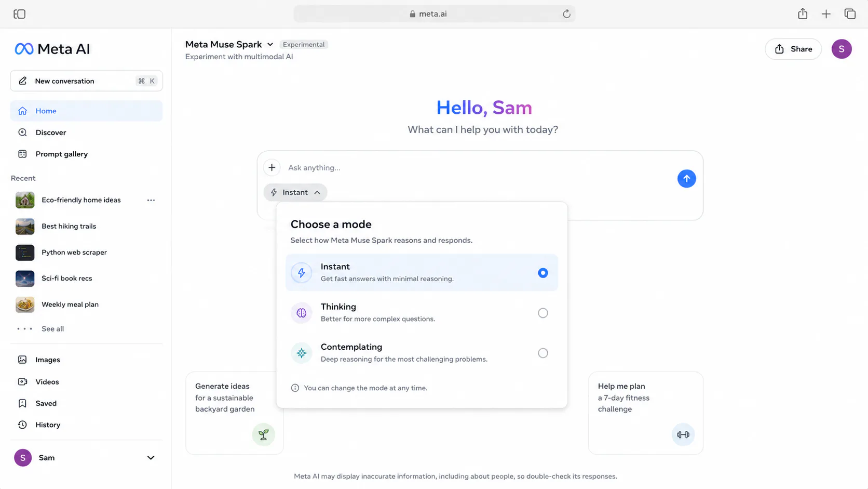
Task: Click the History clock icon
Action: [x=22, y=425]
